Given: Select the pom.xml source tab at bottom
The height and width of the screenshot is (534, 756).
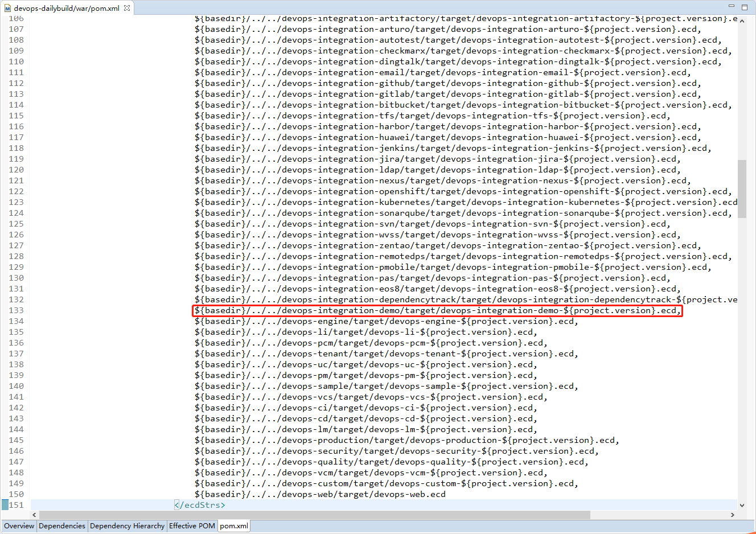Looking at the screenshot, I should (234, 526).
